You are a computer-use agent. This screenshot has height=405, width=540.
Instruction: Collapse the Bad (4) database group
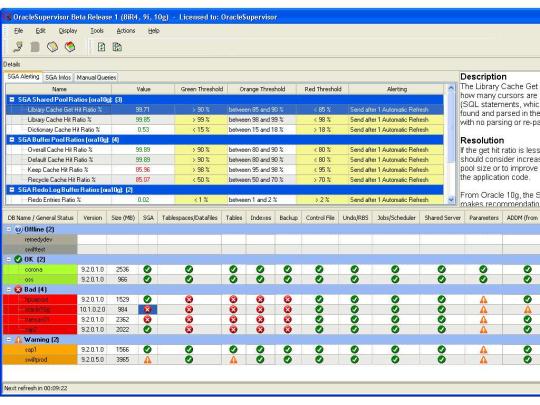(x=9, y=289)
